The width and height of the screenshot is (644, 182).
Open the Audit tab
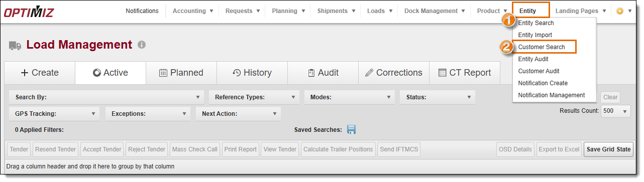tap(323, 73)
